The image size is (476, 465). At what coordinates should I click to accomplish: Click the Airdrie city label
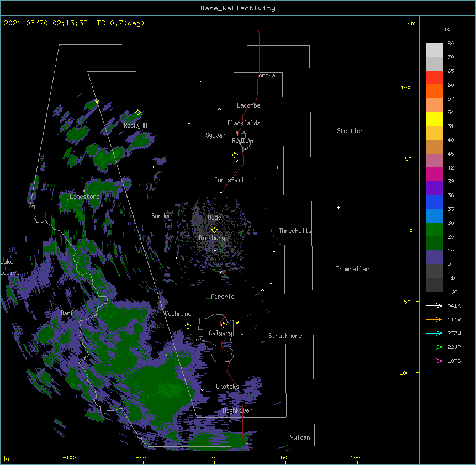pyautogui.click(x=223, y=297)
